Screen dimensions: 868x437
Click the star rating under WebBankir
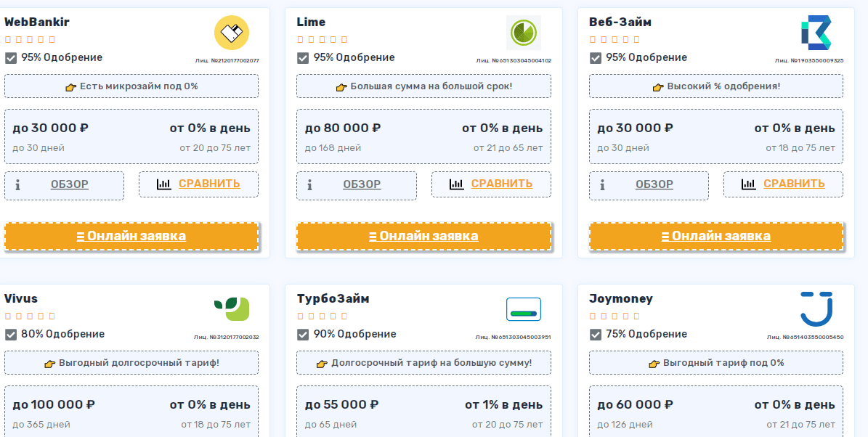click(x=30, y=40)
